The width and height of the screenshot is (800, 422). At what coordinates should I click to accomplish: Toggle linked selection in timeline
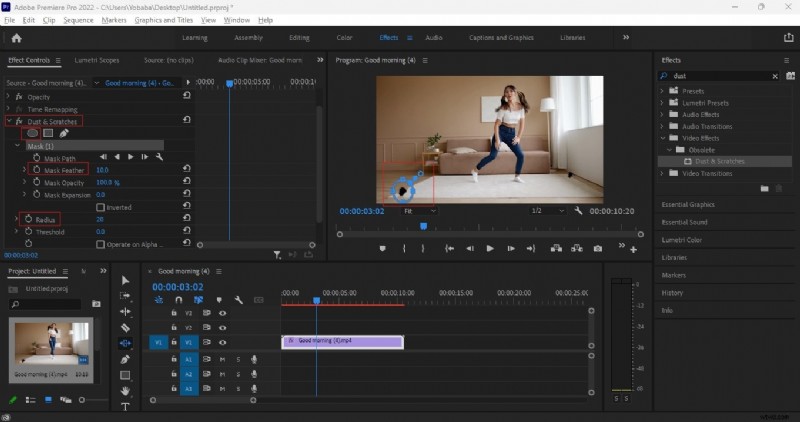pos(198,300)
